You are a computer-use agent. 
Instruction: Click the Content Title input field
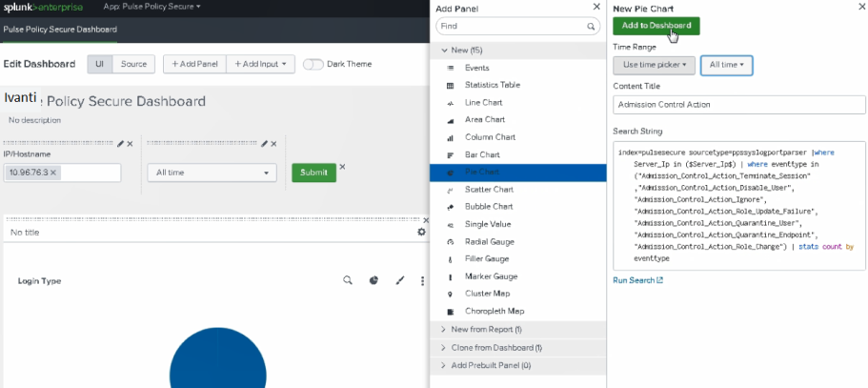(738, 106)
